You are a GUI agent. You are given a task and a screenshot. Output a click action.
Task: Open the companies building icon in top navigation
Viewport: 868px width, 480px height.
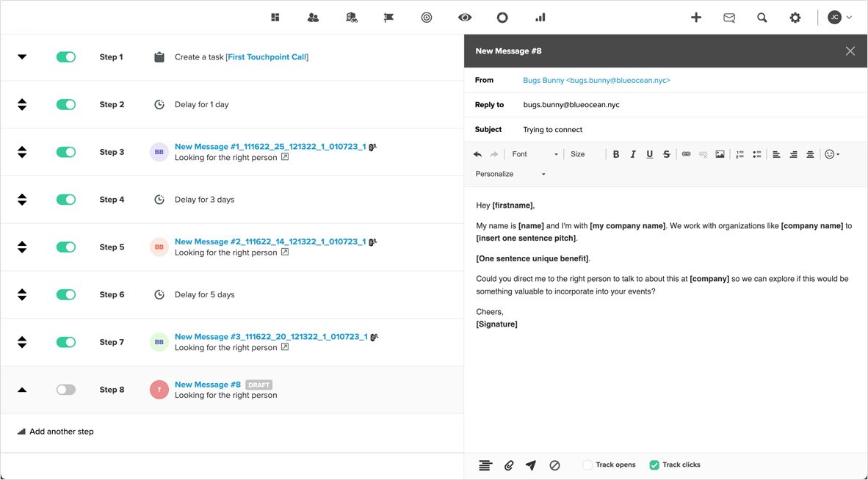352,18
